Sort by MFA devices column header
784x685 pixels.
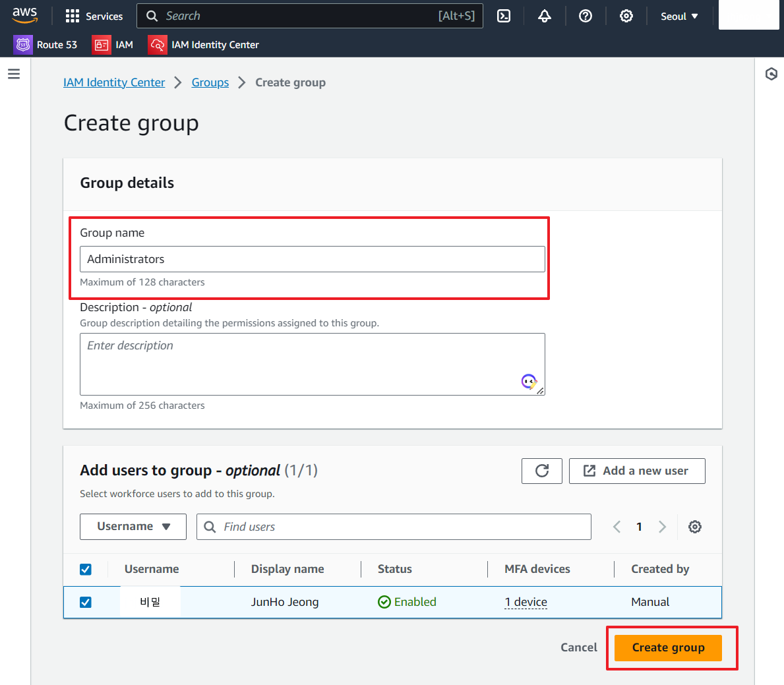click(x=537, y=569)
